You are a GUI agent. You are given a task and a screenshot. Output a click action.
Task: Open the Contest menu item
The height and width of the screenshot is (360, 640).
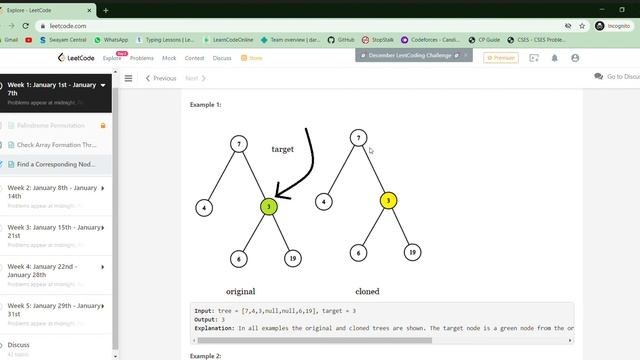[x=194, y=58]
